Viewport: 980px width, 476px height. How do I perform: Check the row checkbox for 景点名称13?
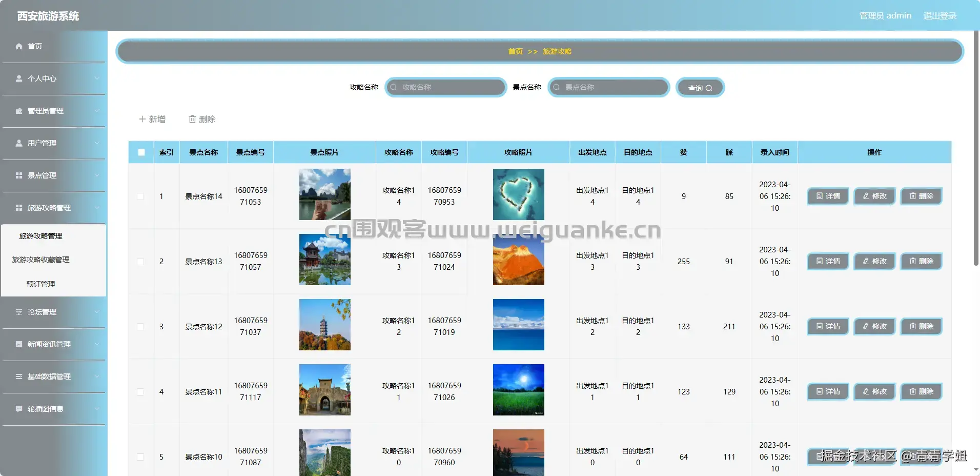pos(140,262)
